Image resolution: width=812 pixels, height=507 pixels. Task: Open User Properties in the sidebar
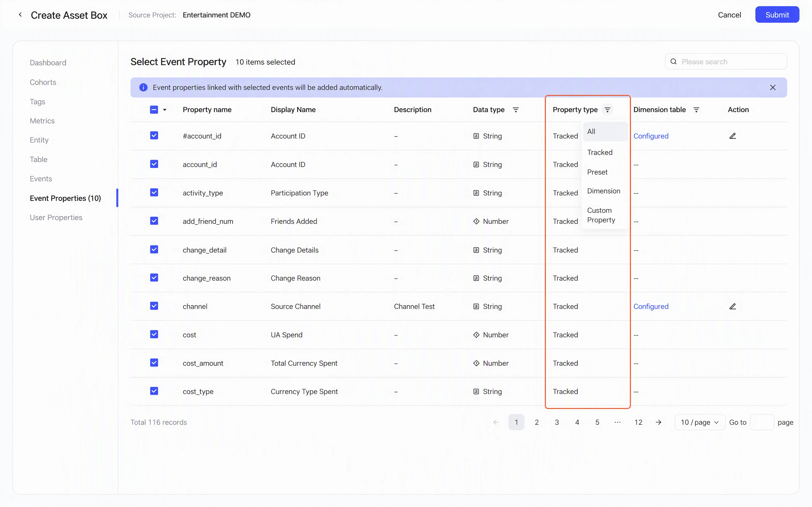point(56,217)
